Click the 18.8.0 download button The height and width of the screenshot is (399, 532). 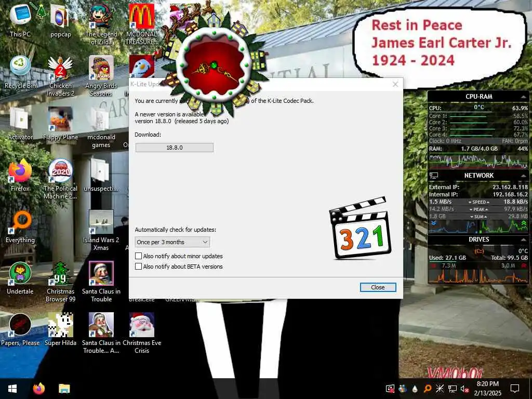175,148
